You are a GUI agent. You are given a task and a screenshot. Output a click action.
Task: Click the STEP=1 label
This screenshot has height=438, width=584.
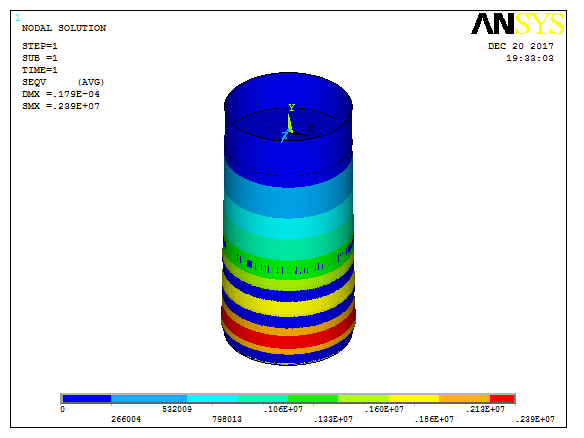[39, 46]
